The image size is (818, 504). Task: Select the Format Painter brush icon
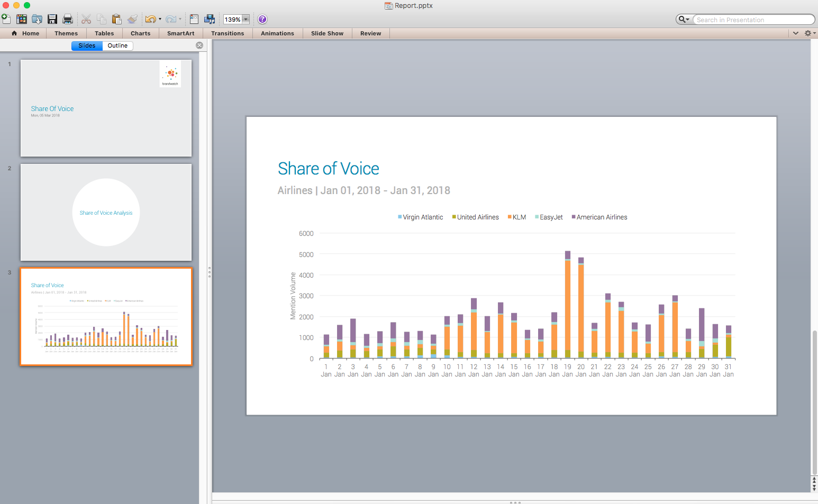[x=132, y=19]
